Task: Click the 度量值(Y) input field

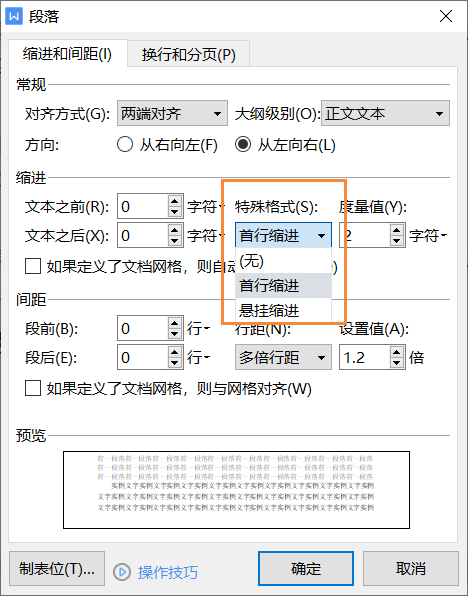Action: point(365,235)
